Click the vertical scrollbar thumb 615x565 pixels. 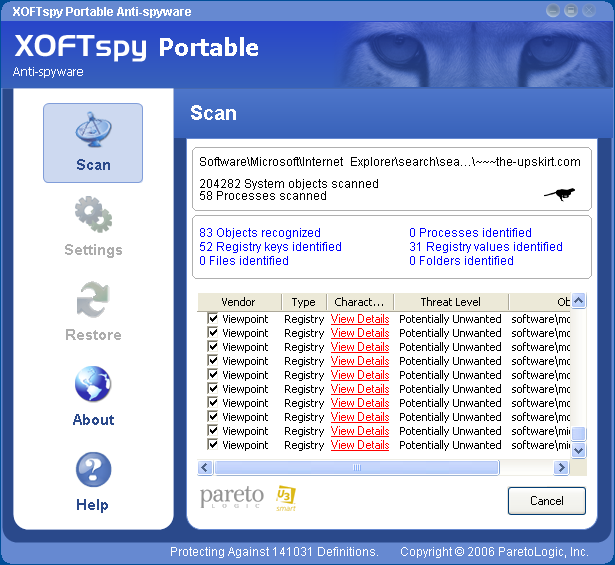pyautogui.click(x=579, y=434)
